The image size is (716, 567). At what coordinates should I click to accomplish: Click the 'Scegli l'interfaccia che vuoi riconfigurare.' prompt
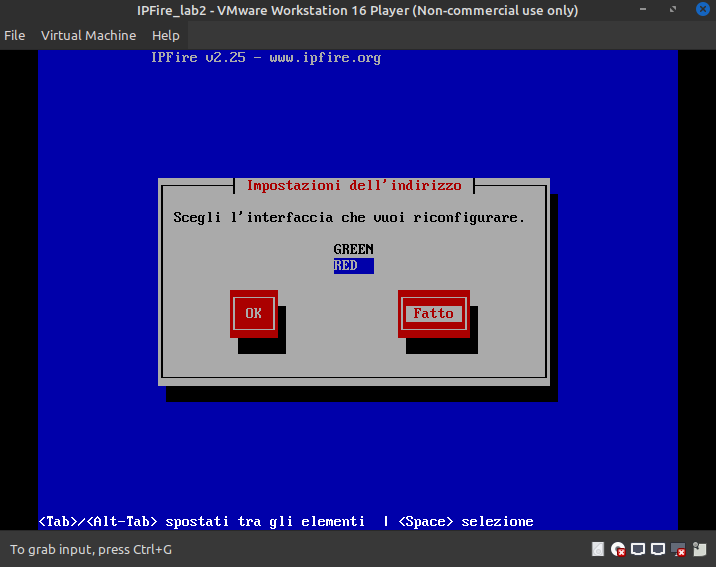pos(349,218)
